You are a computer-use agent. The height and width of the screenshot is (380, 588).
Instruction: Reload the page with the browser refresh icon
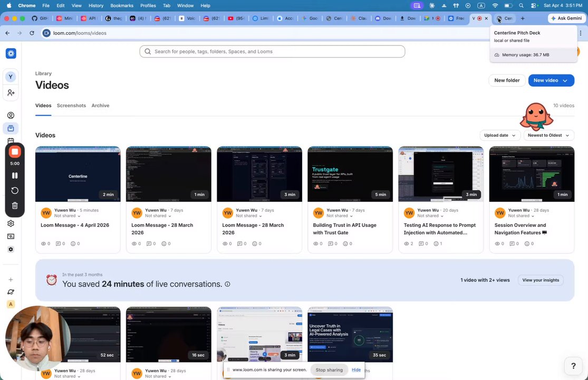tap(32, 33)
